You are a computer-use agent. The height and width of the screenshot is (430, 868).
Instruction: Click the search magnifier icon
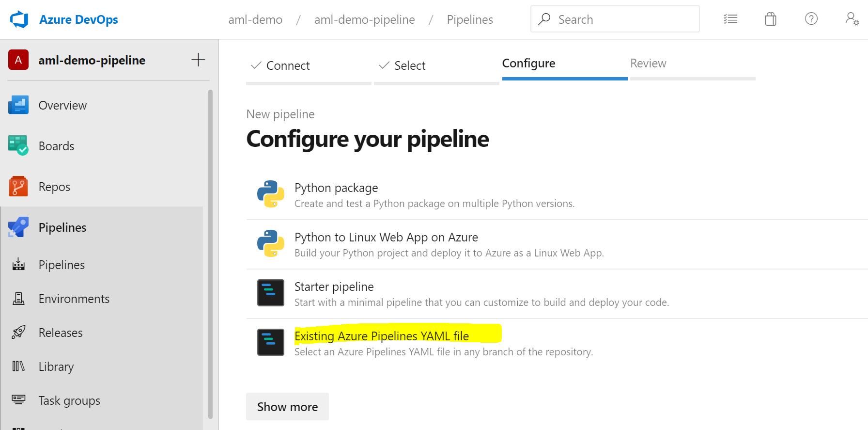pos(544,19)
